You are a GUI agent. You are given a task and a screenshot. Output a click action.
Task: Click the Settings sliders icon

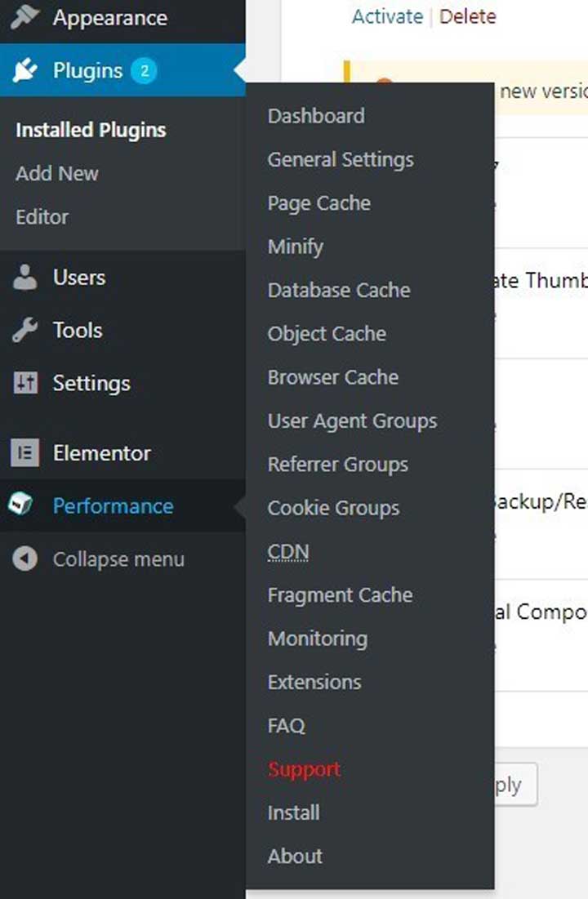25,383
